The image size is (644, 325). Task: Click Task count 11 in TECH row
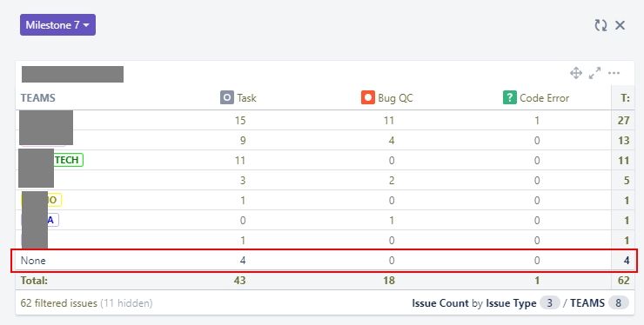(x=240, y=160)
